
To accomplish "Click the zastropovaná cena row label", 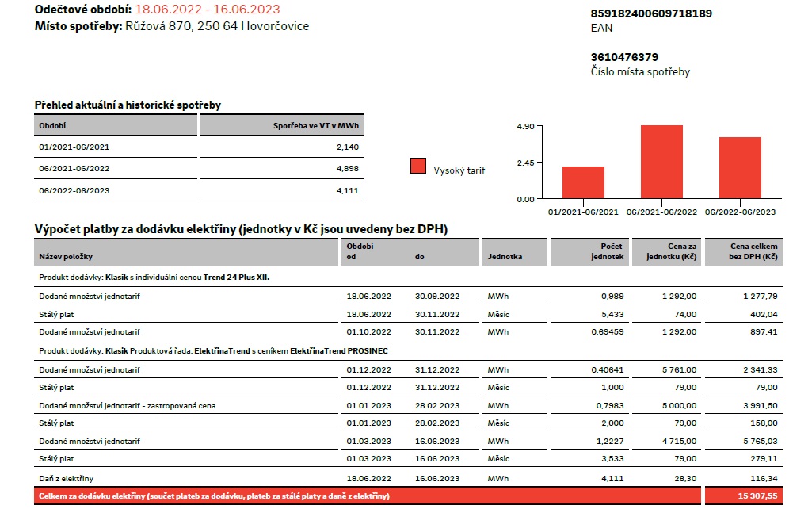I will pyautogui.click(x=127, y=405).
